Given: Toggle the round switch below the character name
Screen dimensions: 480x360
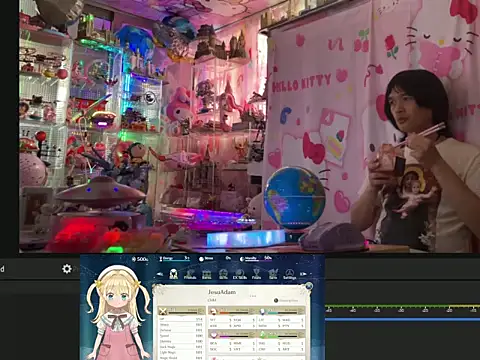Looking at the screenshot, I should tap(276, 300).
